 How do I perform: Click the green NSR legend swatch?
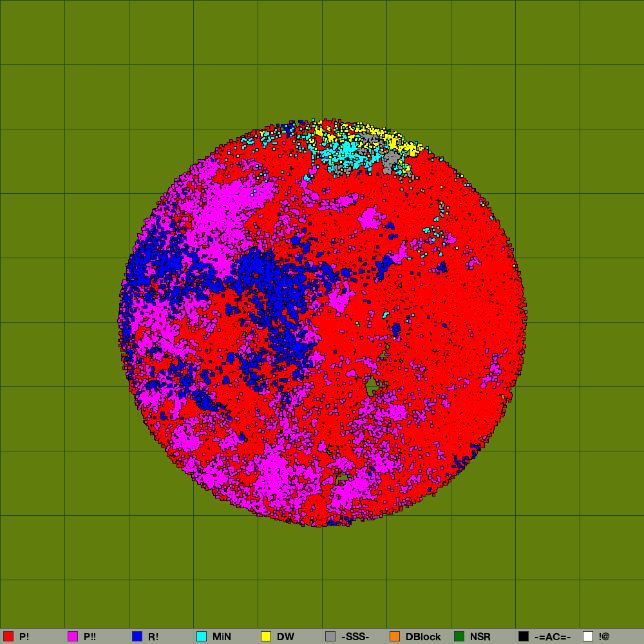coord(459,636)
